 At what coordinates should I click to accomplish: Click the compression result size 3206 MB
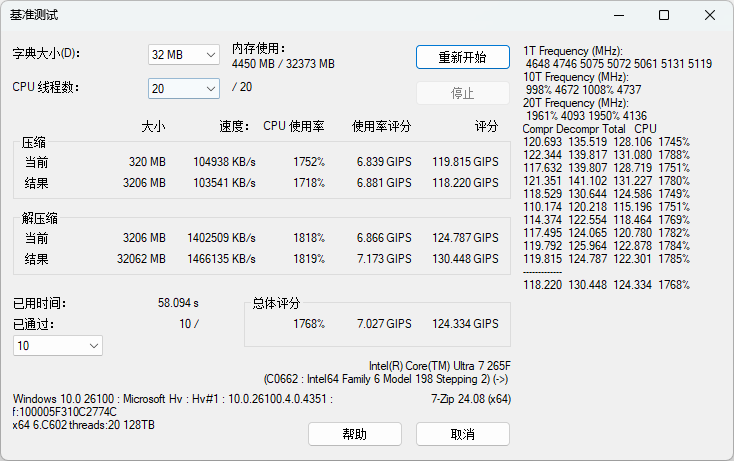144,183
